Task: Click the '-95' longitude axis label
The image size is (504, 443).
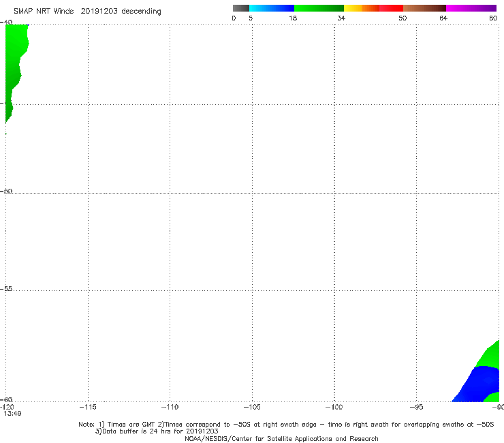Action: click(x=416, y=407)
